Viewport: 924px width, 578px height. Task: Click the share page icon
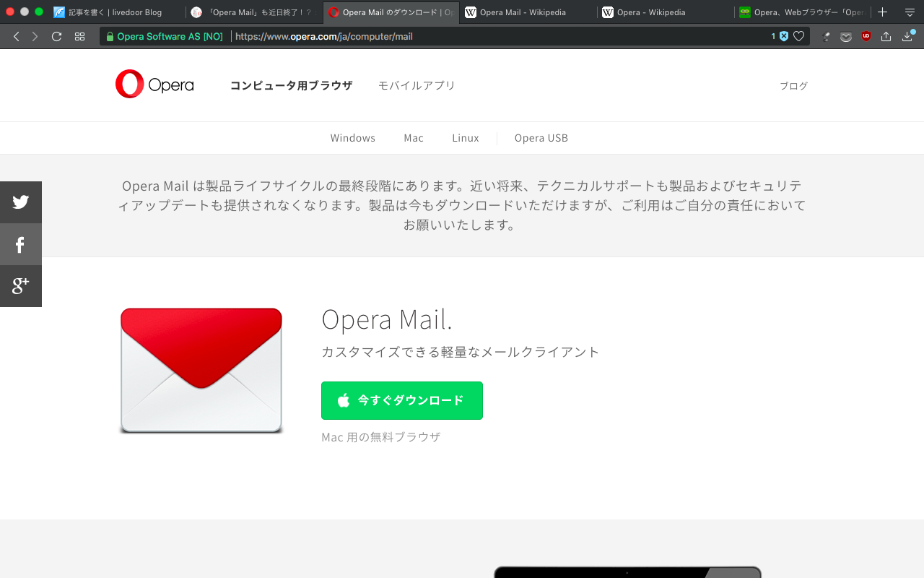click(886, 36)
